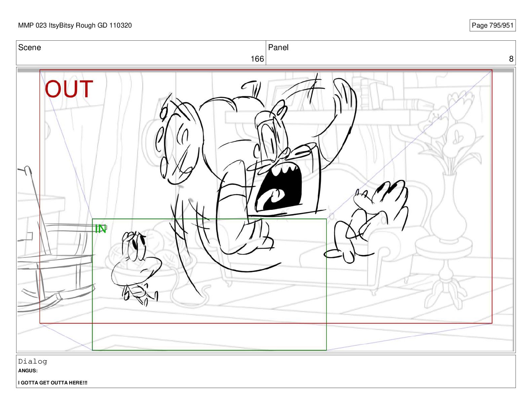Click the green 'IN' camera label

click(101, 229)
